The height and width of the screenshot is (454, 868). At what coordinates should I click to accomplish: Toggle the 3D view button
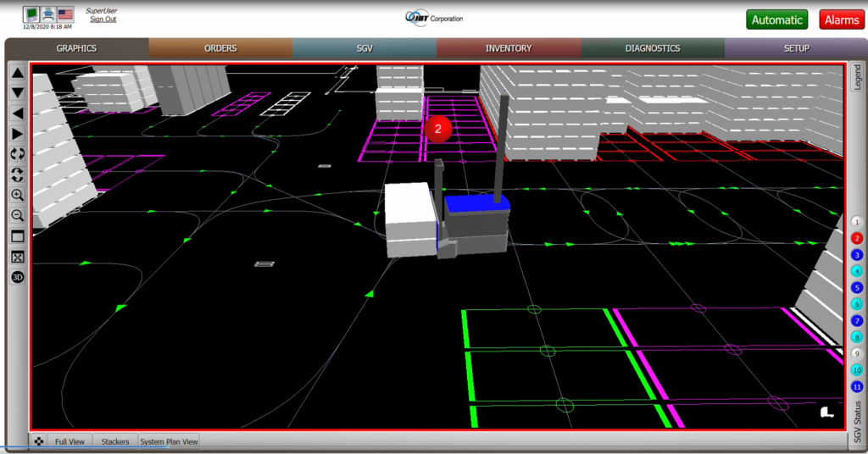[17, 277]
